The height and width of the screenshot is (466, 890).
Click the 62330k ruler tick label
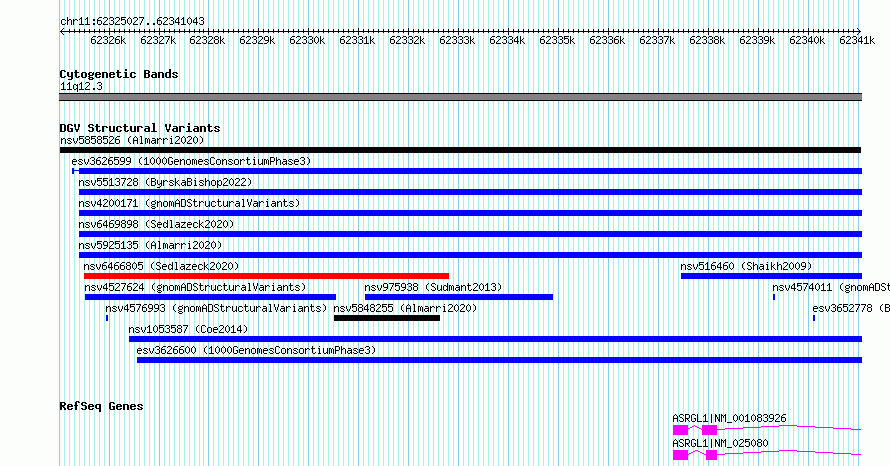[x=307, y=40]
